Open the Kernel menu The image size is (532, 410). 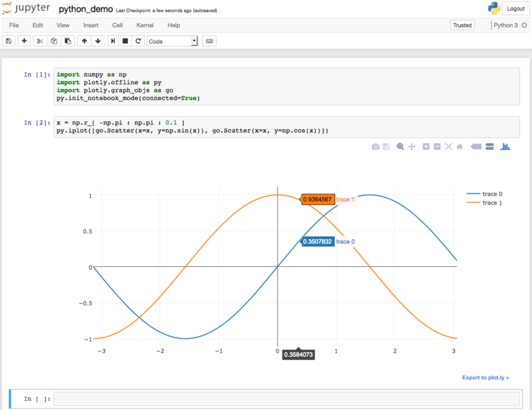coord(145,25)
